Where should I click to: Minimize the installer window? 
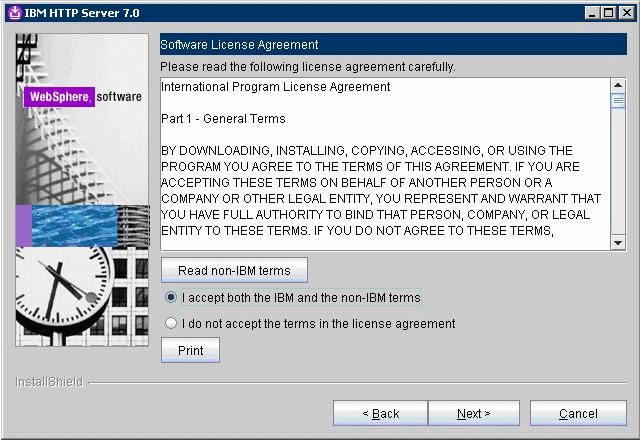591,13
